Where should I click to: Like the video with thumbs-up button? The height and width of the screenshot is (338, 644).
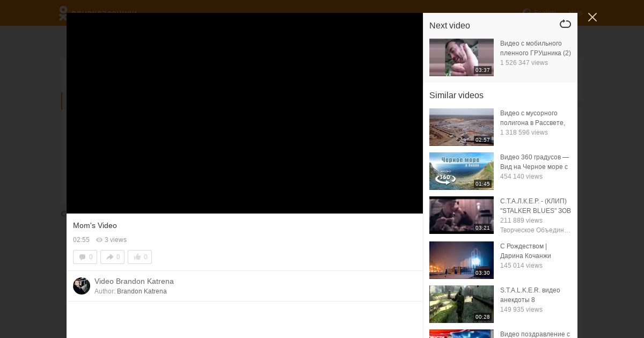(x=140, y=257)
